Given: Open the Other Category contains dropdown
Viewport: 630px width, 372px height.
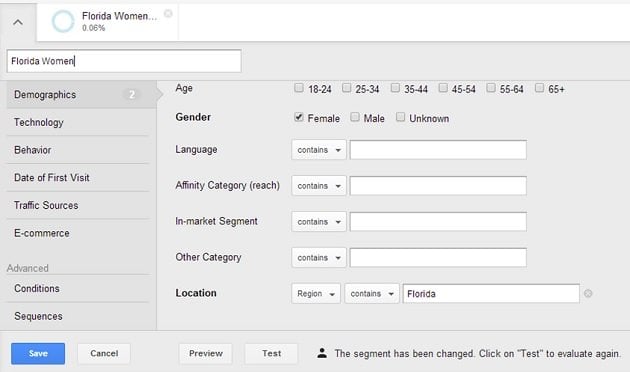Looking at the screenshot, I should 319,258.
